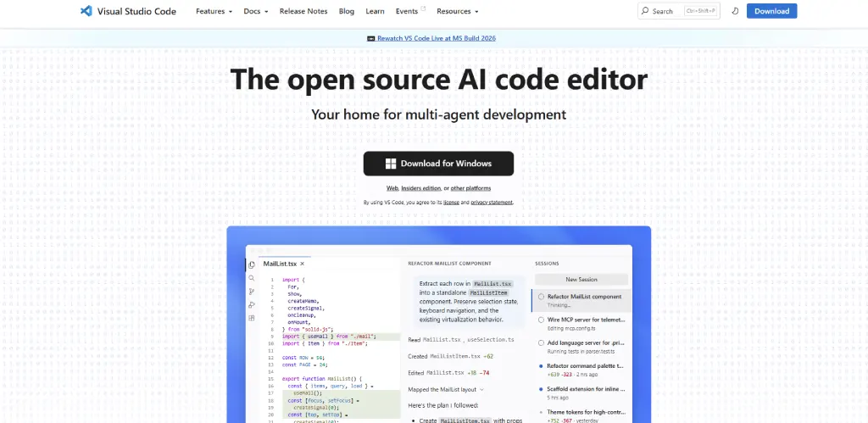This screenshot has height=423, width=868.
Task: Click status circle of Add language server session
Action: coord(541,342)
